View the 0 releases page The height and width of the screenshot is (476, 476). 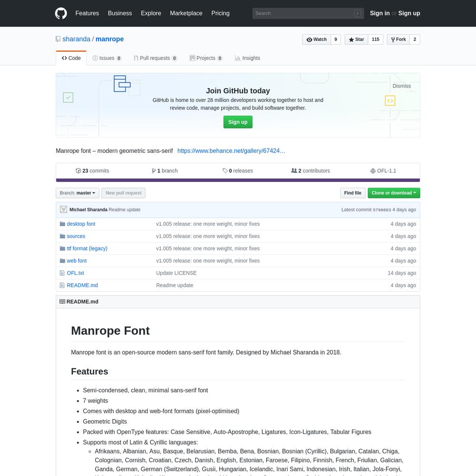(238, 171)
